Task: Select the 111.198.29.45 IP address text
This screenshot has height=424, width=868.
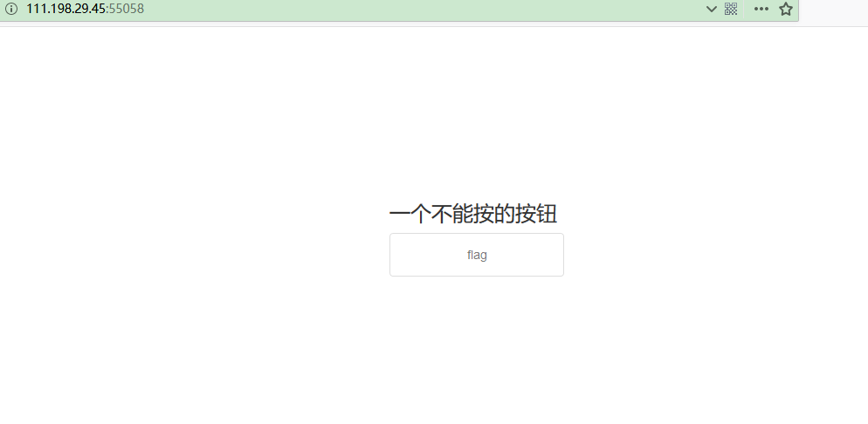Action: click(65, 9)
